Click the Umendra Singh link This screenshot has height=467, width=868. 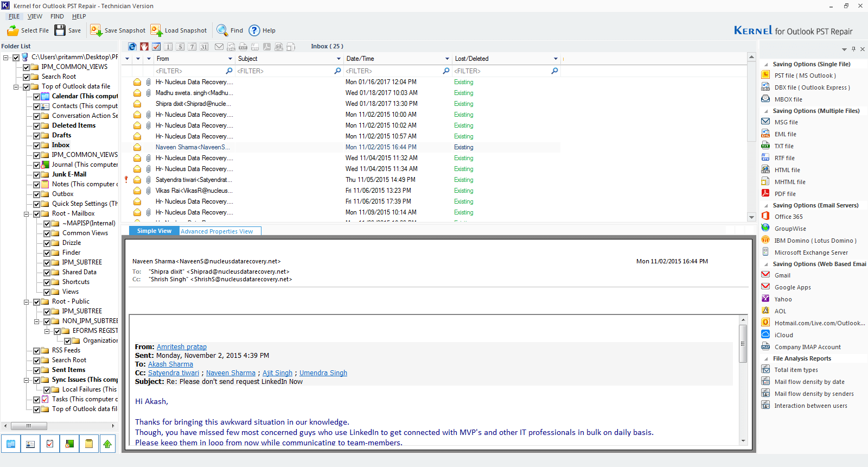coord(323,373)
